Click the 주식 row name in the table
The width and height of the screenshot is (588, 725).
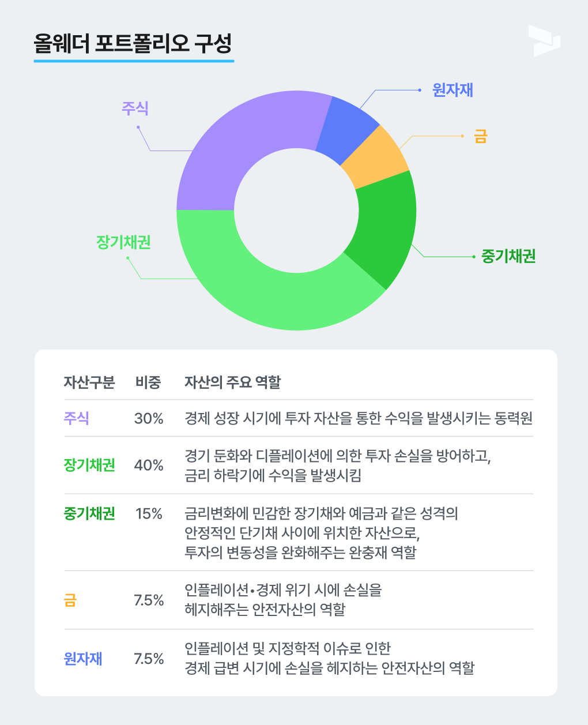(76, 418)
